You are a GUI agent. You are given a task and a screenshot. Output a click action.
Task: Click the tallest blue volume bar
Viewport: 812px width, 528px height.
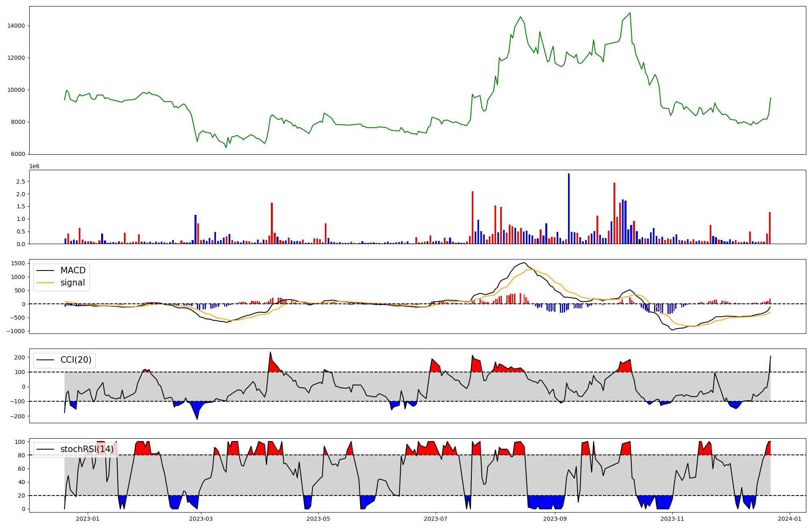[x=569, y=208]
